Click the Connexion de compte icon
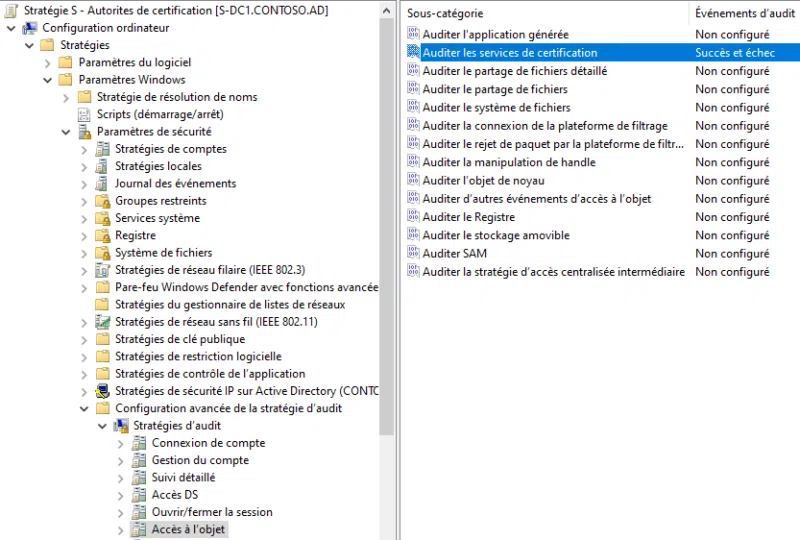800x540 pixels. (x=139, y=443)
